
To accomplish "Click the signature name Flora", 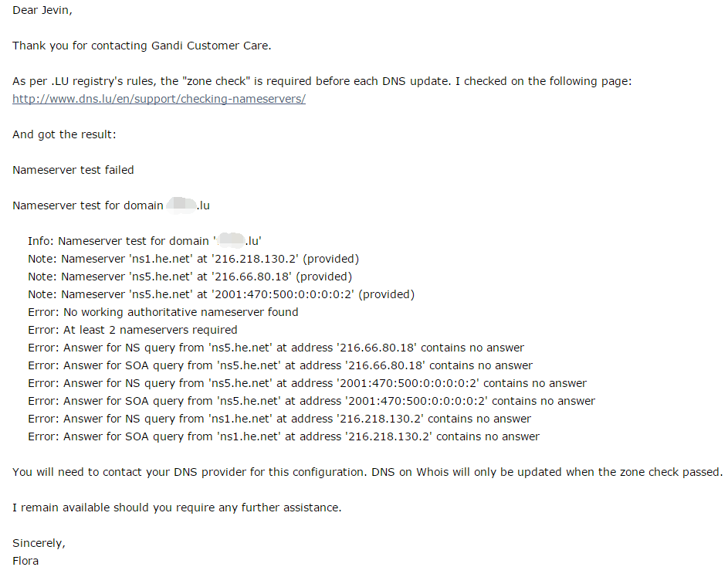I will (25, 561).
